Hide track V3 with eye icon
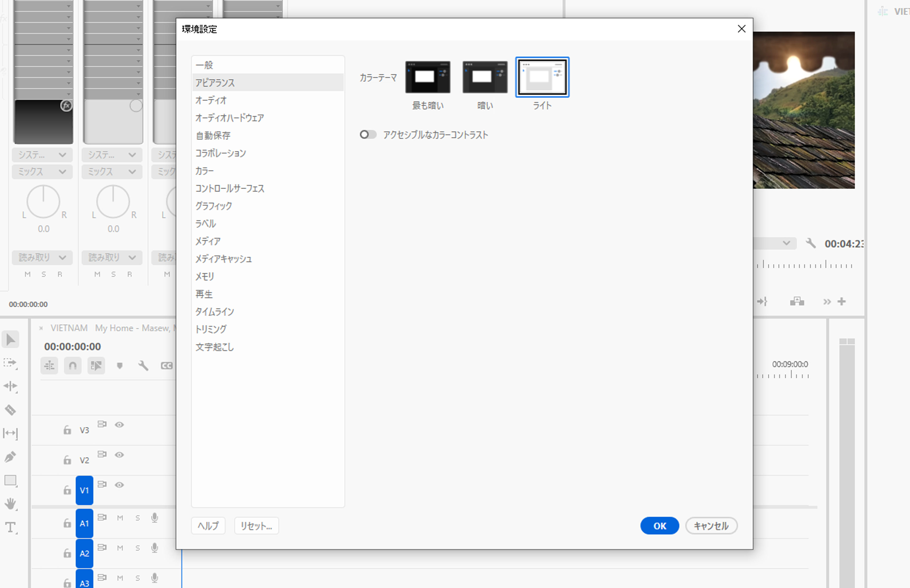The image size is (910, 588). (120, 425)
